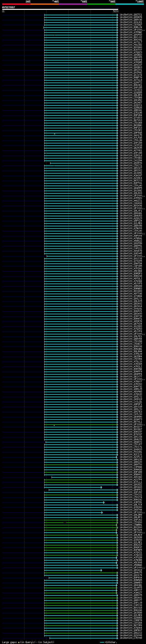146x644 pixels.
Task: Open hit UniRef100_Q6R036
Action: coord(131,20)
